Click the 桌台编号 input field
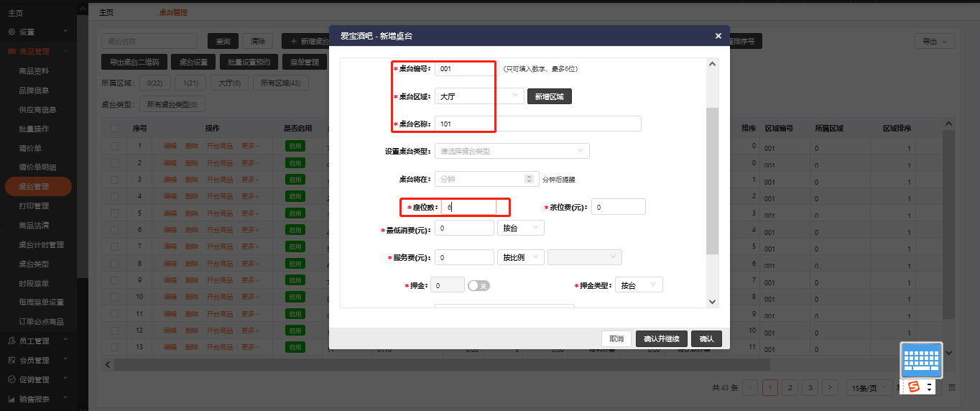The height and width of the screenshot is (411, 980). [x=466, y=68]
